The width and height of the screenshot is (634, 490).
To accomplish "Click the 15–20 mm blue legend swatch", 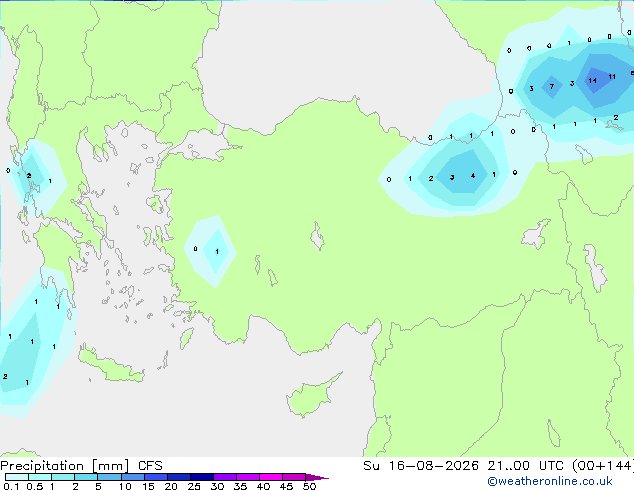I will (156, 477).
